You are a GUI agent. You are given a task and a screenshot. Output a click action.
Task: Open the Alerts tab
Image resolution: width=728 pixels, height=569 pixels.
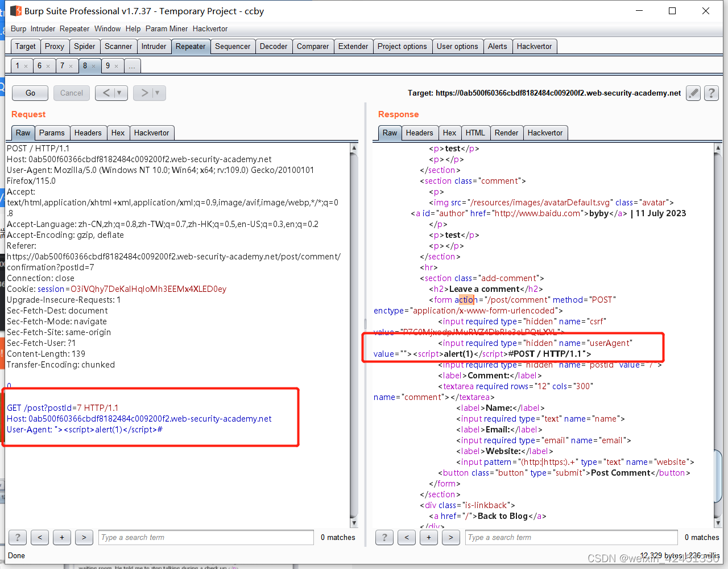click(x=497, y=46)
